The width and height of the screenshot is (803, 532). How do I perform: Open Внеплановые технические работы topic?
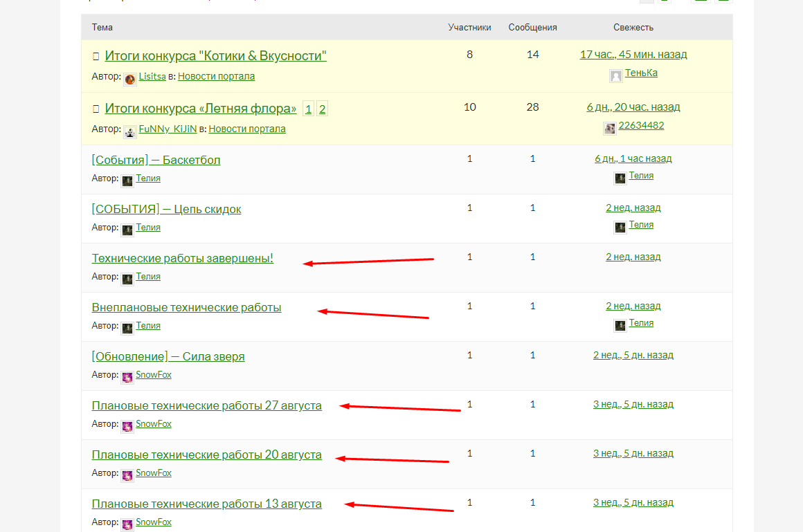click(x=186, y=307)
